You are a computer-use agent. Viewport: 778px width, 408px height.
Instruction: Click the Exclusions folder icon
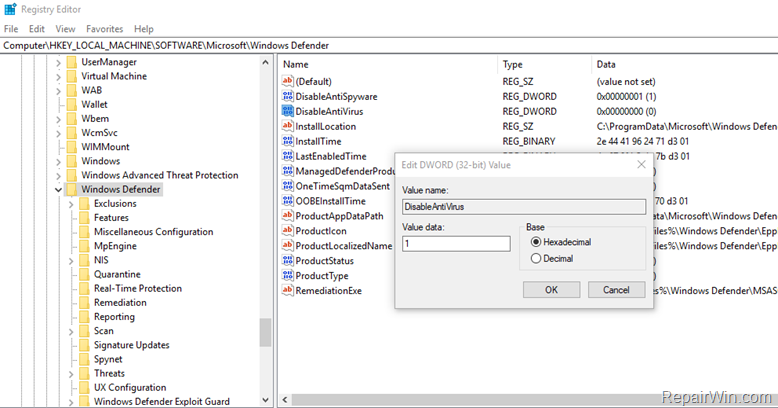pyautogui.click(x=84, y=204)
